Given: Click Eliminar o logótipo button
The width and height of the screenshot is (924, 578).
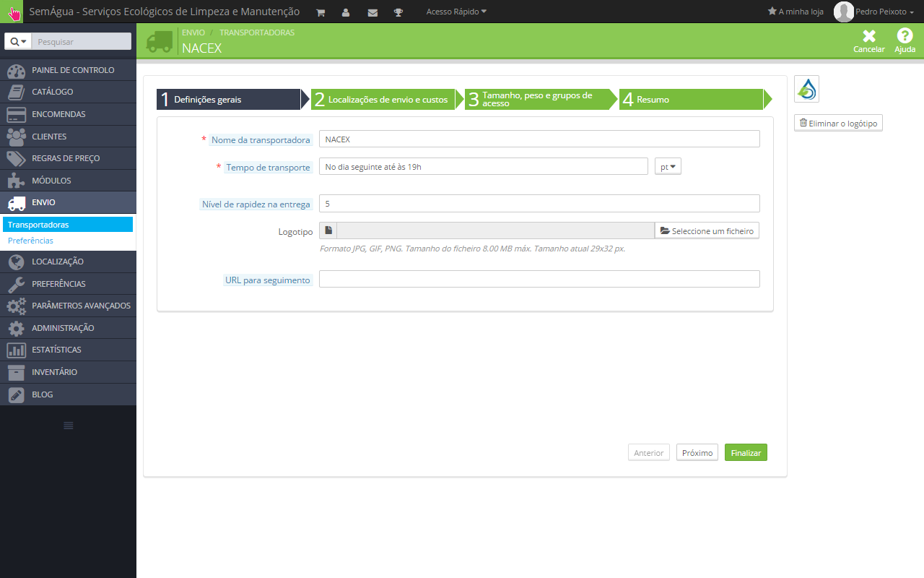Looking at the screenshot, I should coord(838,124).
